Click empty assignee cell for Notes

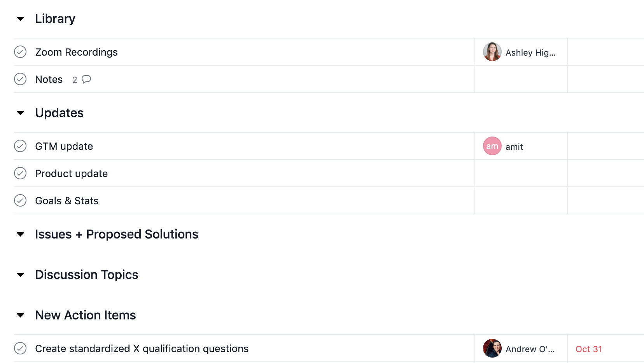(521, 79)
